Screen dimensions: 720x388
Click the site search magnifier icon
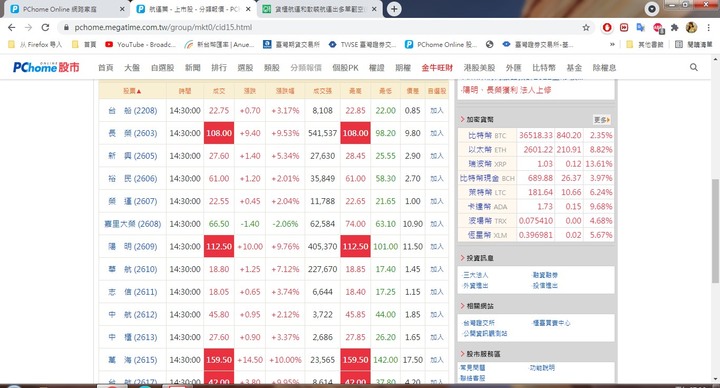click(x=694, y=67)
